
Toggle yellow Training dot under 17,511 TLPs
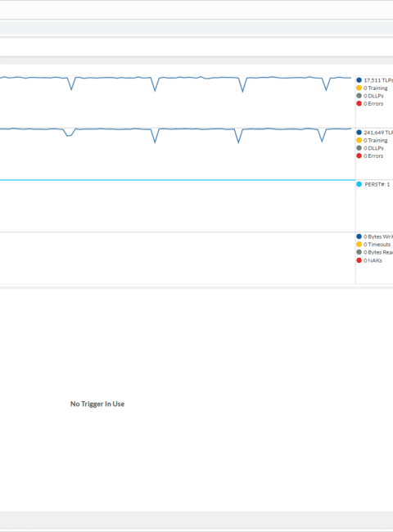[x=359, y=88]
